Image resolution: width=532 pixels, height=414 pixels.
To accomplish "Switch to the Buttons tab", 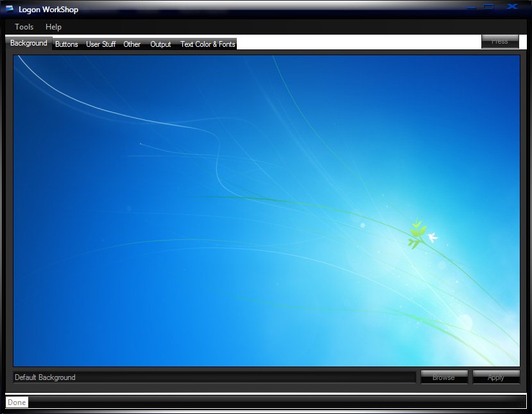I will point(67,44).
